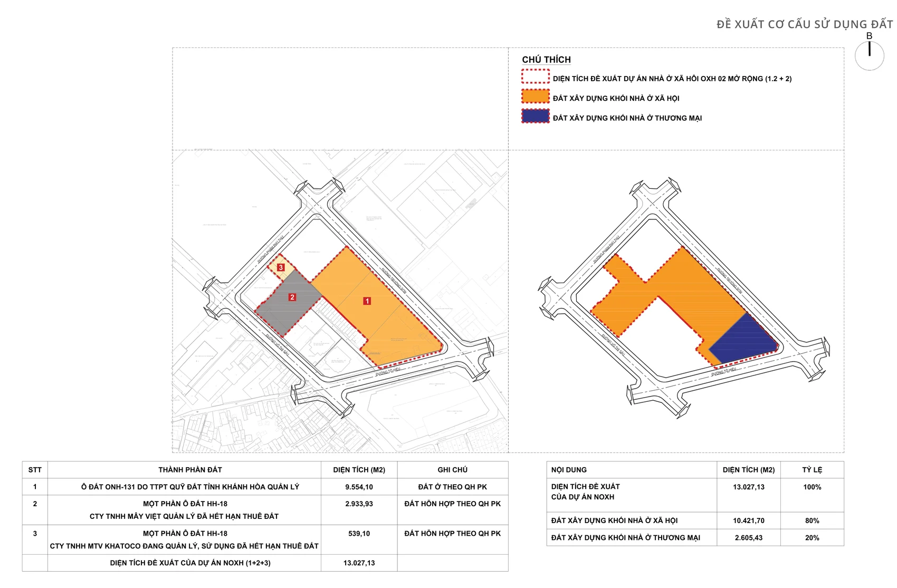Select the DIỆN TÍCH (M2) header in left table
The image size is (897, 588).
[359, 470]
